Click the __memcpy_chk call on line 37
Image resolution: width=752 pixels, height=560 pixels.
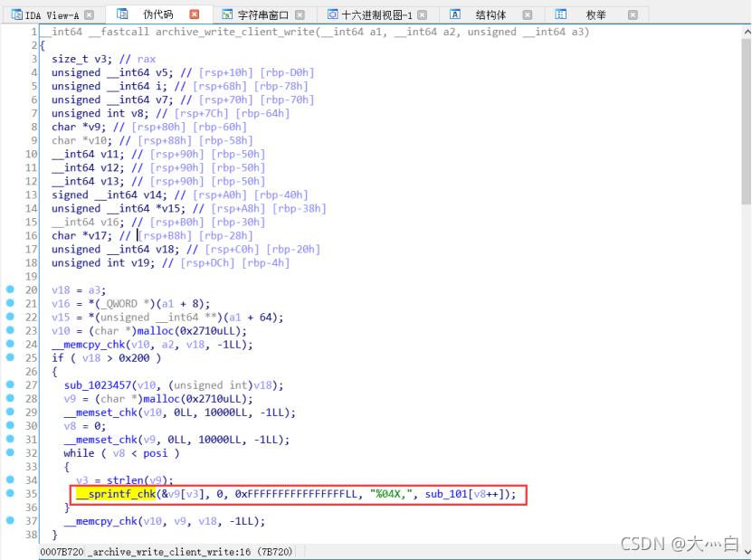pyautogui.click(x=100, y=521)
